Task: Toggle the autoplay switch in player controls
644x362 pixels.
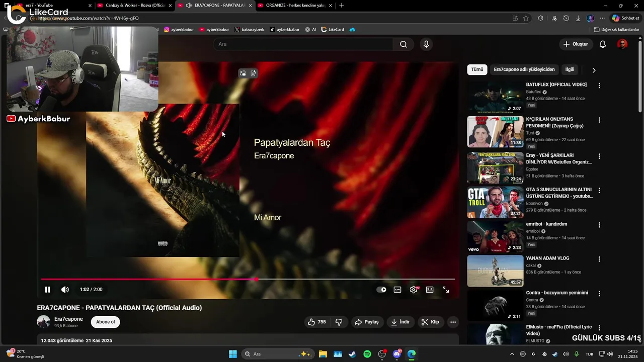Action: [x=381, y=290]
